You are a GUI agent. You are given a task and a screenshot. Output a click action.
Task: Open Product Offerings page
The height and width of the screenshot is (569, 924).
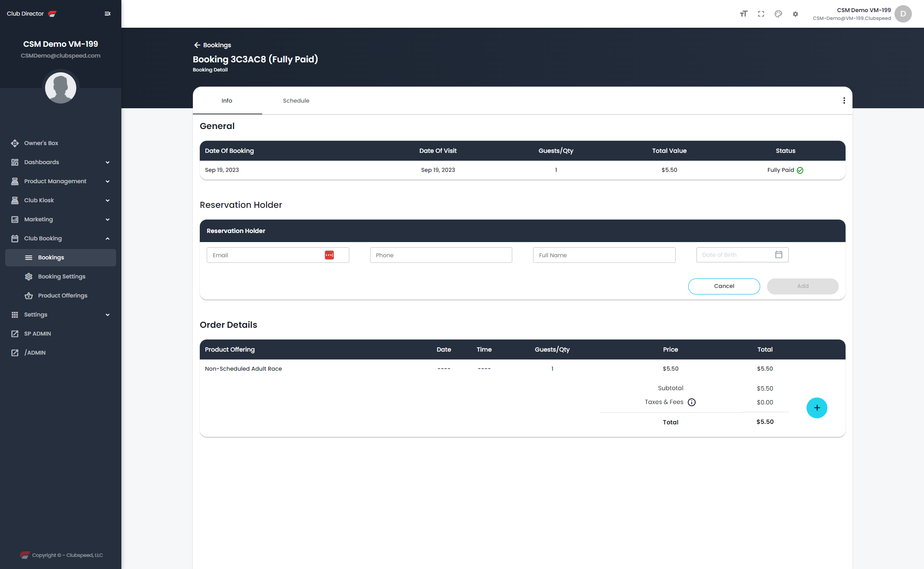(x=61, y=295)
